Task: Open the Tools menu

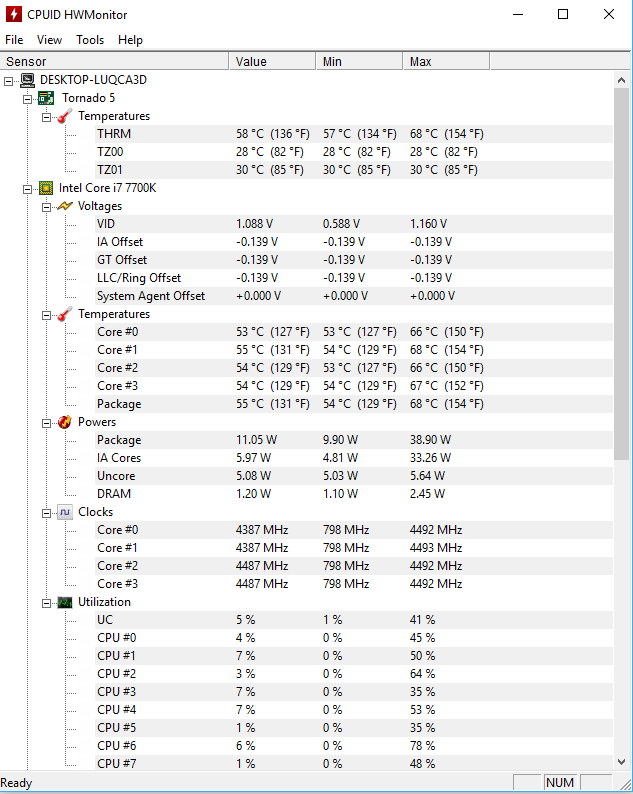Action: (x=90, y=39)
